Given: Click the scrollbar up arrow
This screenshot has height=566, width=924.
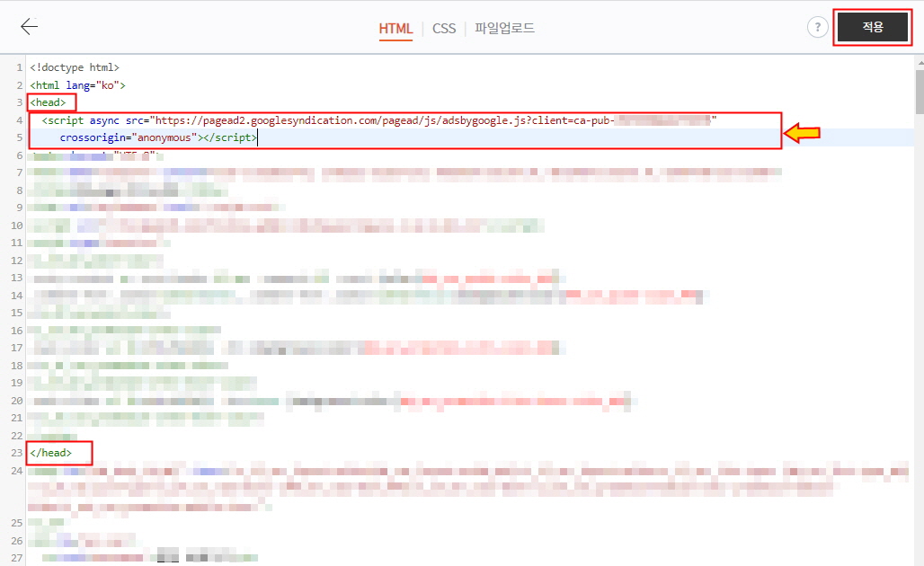Looking at the screenshot, I should [920, 61].
